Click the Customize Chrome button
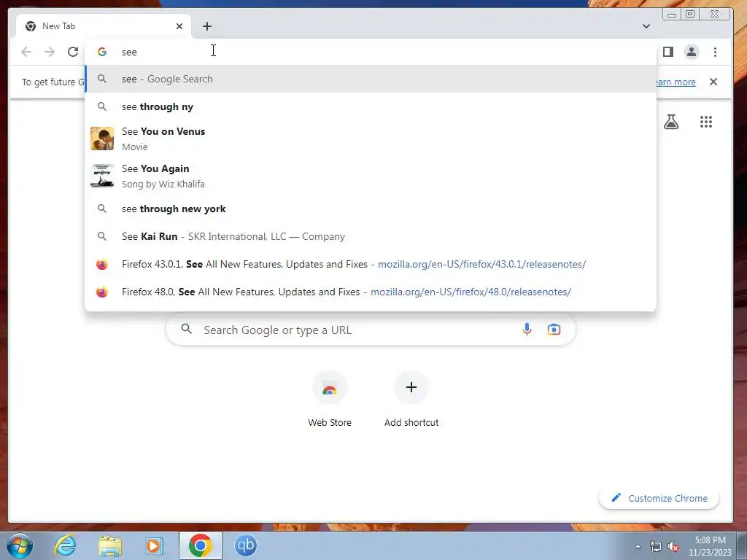The width and height of the screenshot is (747, 560). pos(659,498)
